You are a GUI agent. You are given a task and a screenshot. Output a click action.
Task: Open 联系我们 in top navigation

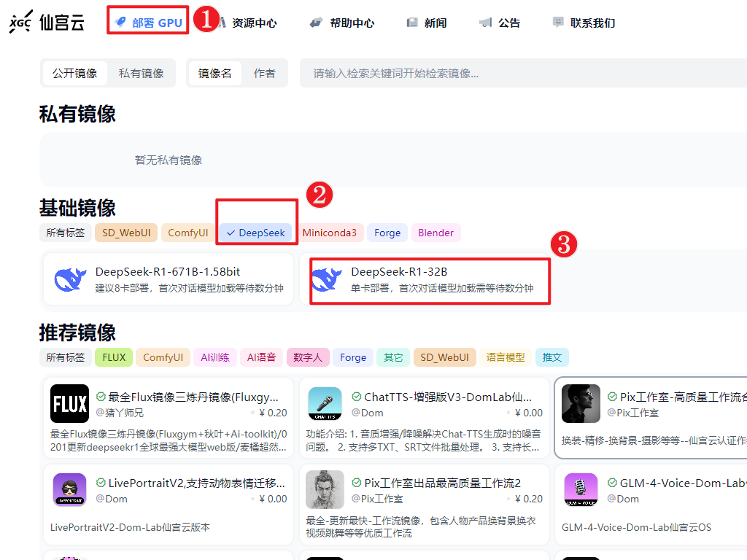pyautogui.click(x=592, y=23)
